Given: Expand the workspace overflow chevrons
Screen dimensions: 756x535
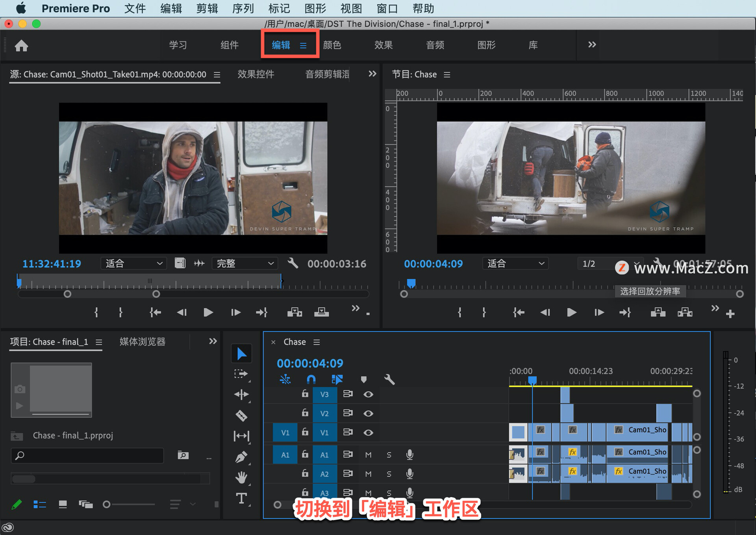Looking at the screenshot, I should tap(592, 45).
